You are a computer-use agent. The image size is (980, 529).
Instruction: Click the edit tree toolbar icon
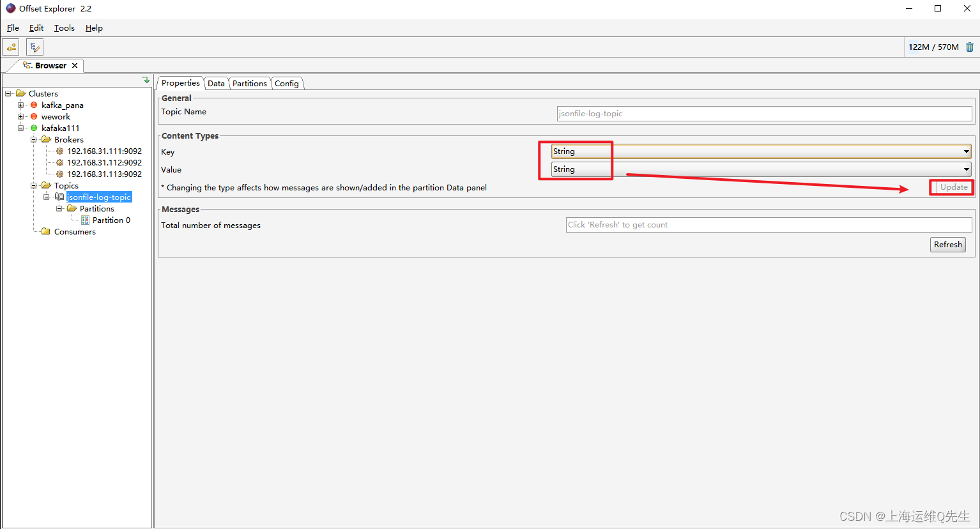point(35,47)
